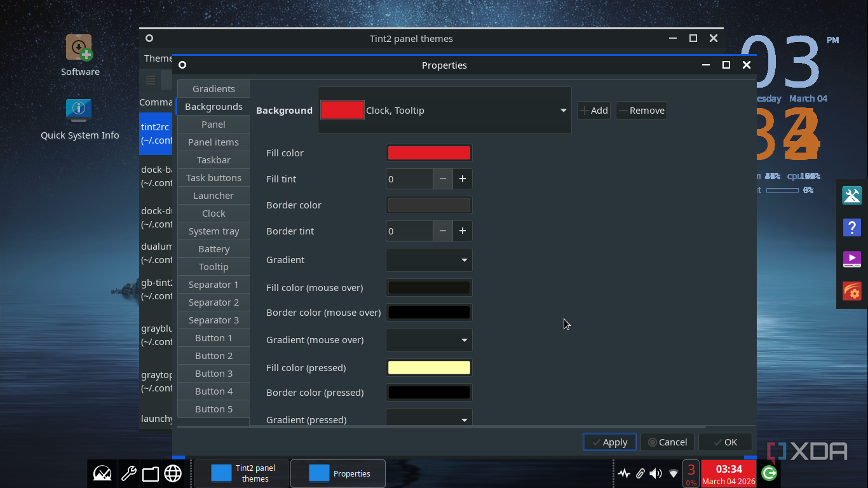Open the question mark help dock icon
This screenshot has width=868, height=488.
(852, 227)
